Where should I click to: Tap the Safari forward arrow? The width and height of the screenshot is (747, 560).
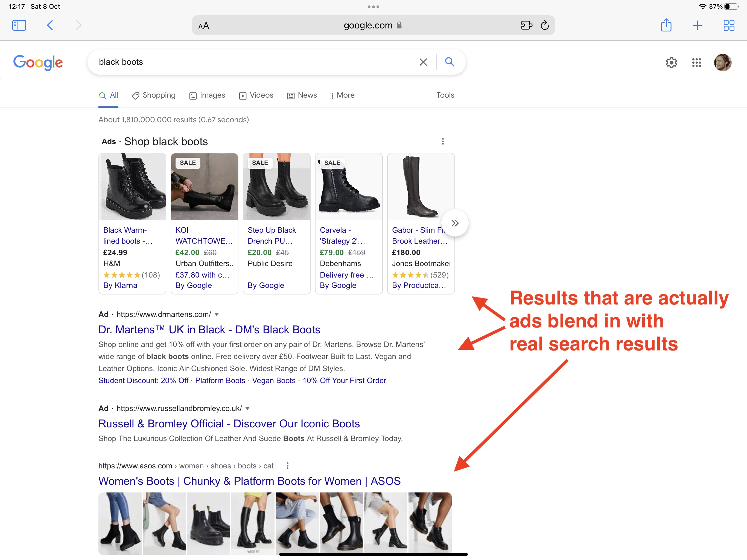coord(78,25)
